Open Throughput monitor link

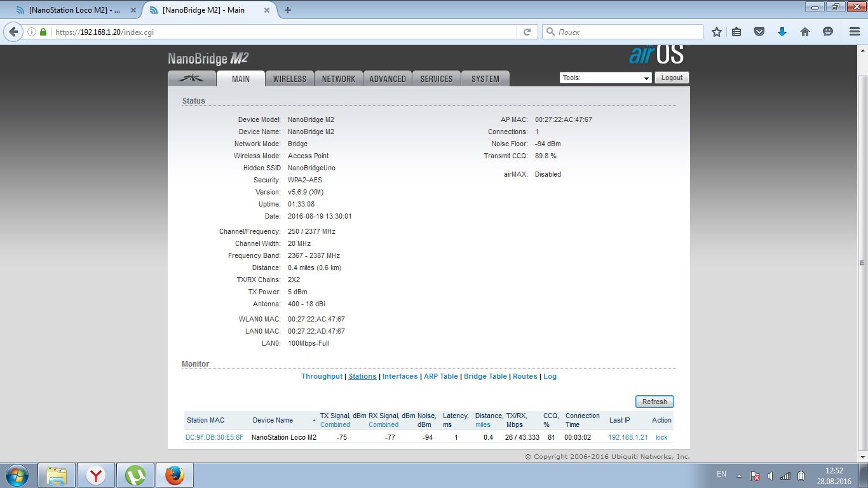(x=322, y=376)
